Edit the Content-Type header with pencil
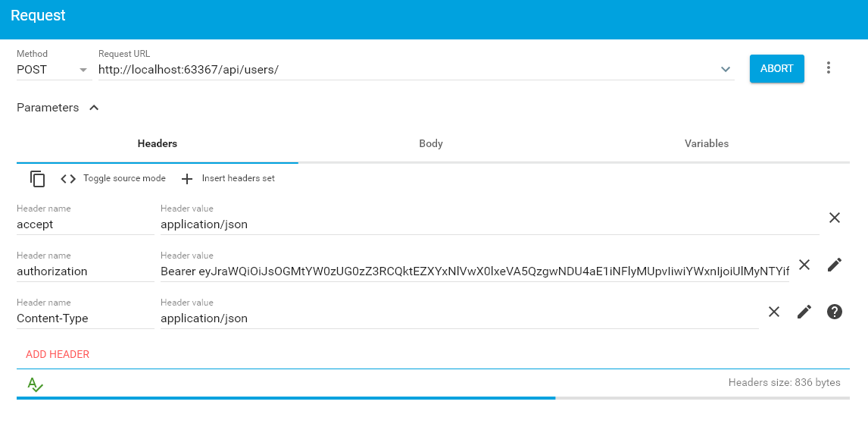 point(804,312)
